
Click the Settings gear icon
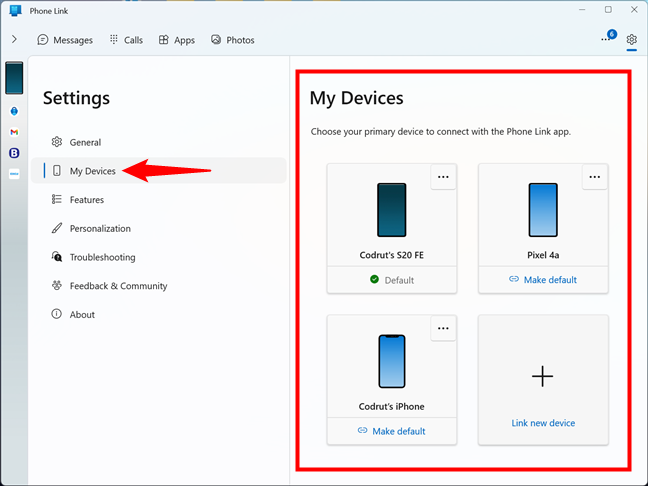click(631, 40)
